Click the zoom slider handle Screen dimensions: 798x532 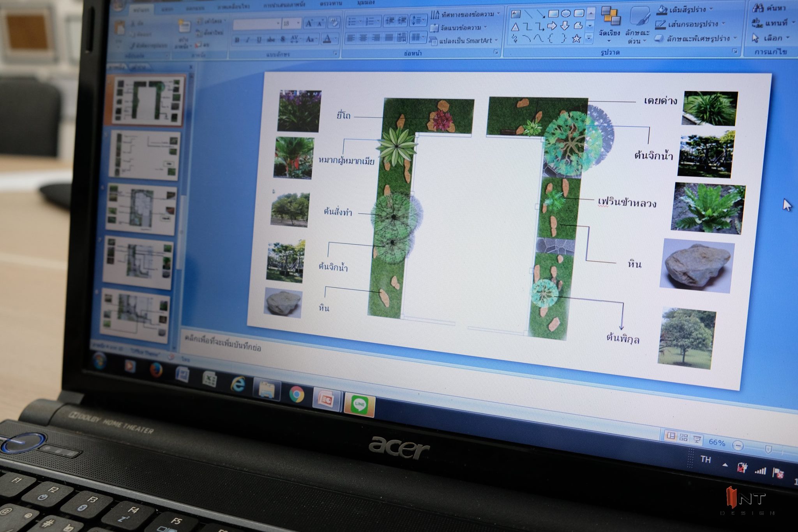(768, 450)
